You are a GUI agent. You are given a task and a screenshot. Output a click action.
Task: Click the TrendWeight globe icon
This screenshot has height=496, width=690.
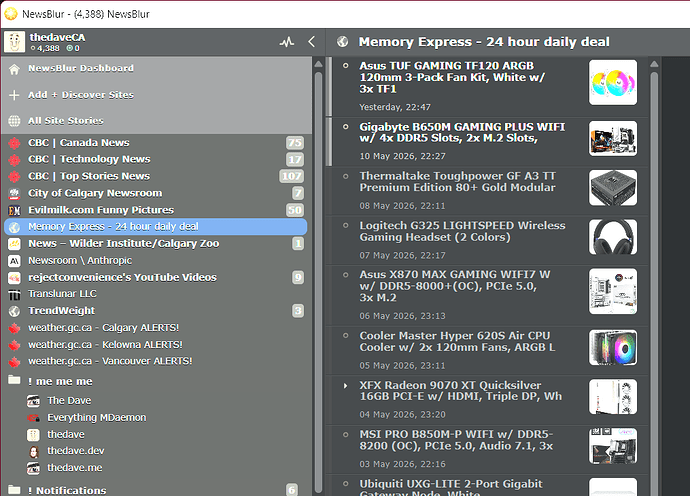14,311
